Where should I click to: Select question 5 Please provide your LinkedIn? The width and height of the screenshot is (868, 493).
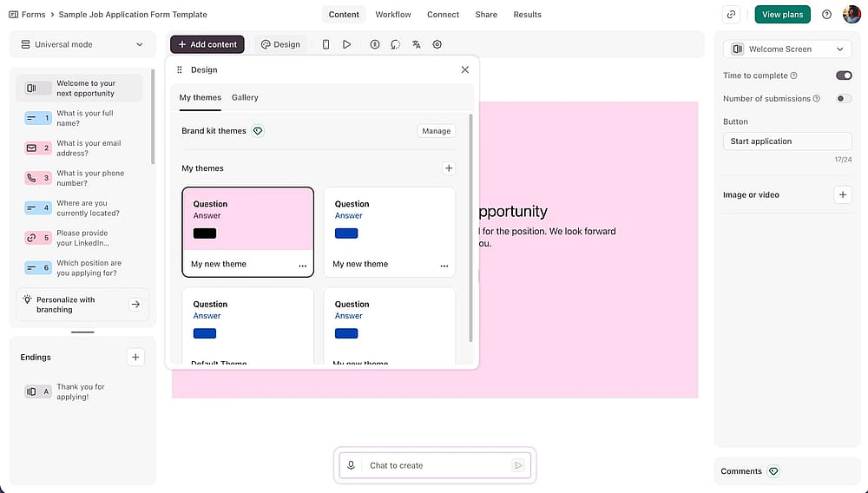pos(79,237)
